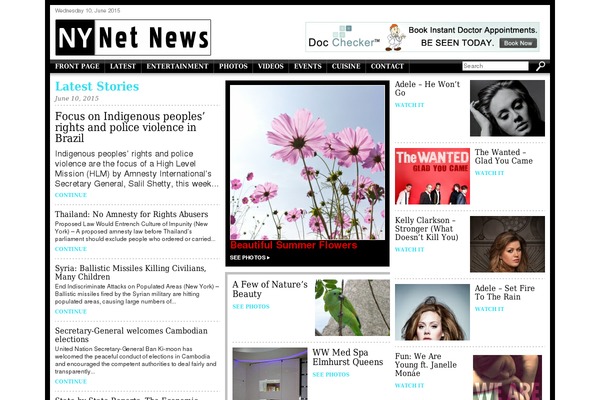The image size is (600, 400).
Task: Continue reading the Thailand amnesty story
Action: [71, 249]
